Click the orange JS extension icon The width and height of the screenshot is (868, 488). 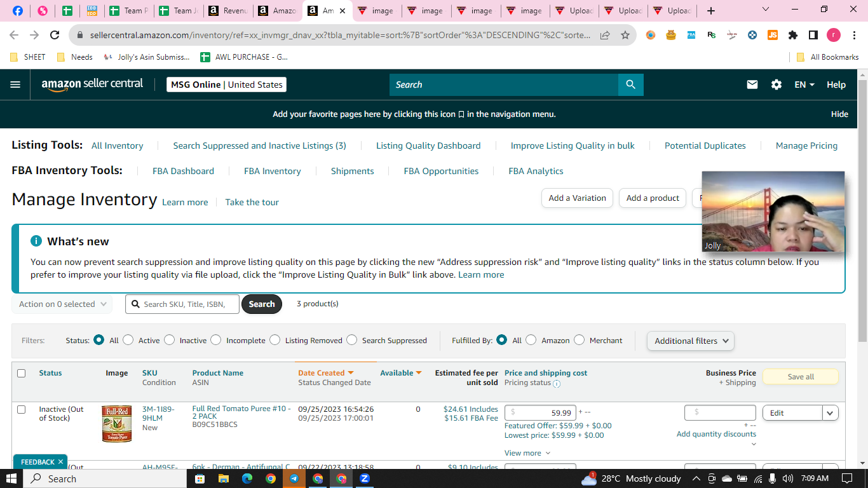773,35
